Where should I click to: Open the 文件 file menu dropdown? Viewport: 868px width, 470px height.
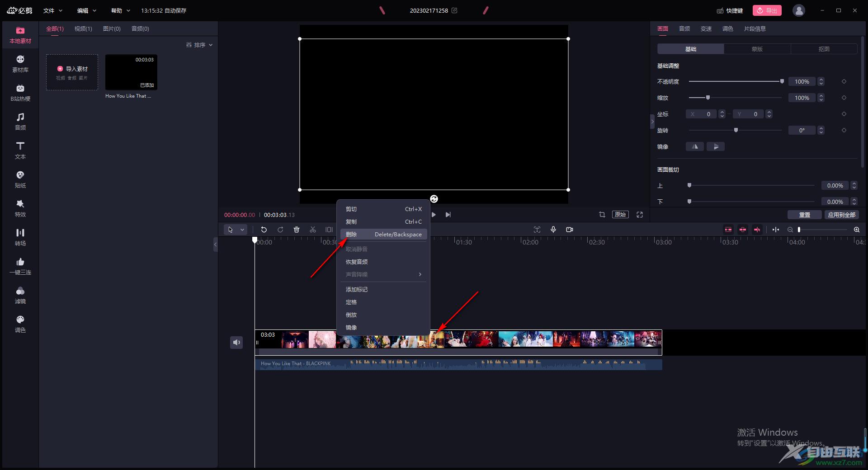[53, 10]
